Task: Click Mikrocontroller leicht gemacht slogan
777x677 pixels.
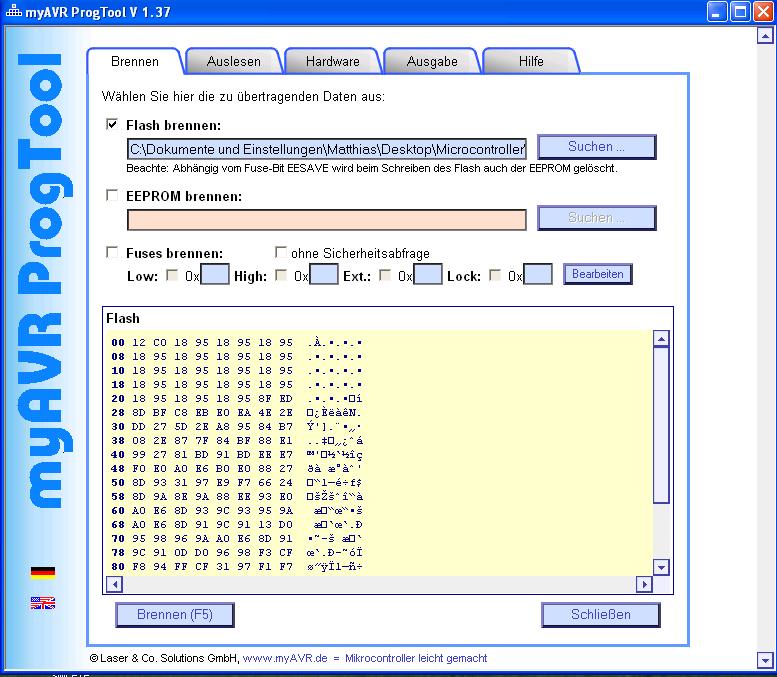Action: tap(416, 658)
